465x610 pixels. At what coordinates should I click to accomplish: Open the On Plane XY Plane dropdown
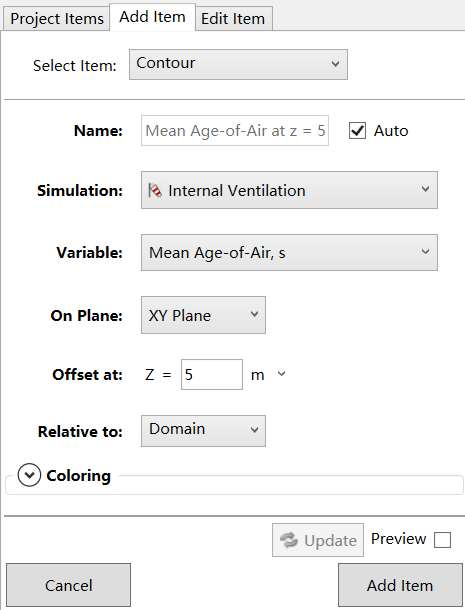click(x=203, y=315)
